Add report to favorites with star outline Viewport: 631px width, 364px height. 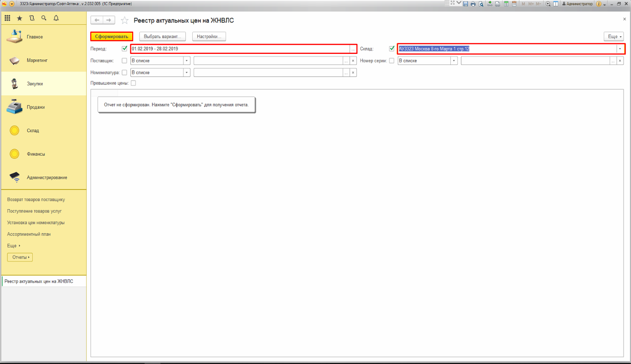[x=124, y=20]
